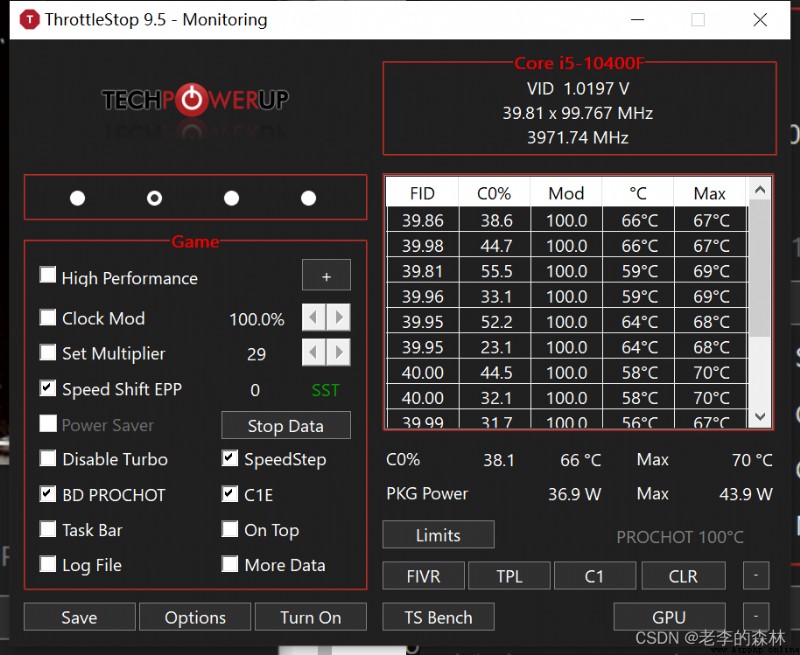Decrease Clock Mod with left arrow
The height and width of the screenshot is (655, 800).
(313, 318)
